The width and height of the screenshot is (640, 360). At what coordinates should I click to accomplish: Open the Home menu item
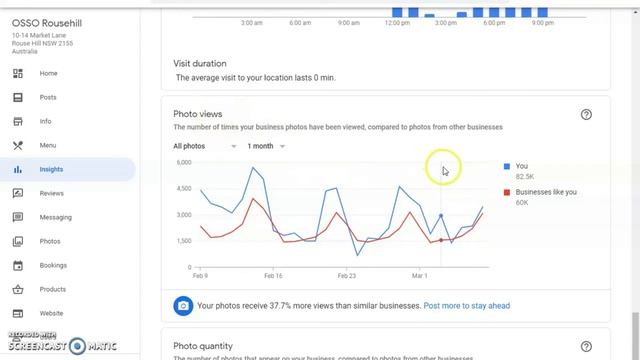click(x=49, y=73)
